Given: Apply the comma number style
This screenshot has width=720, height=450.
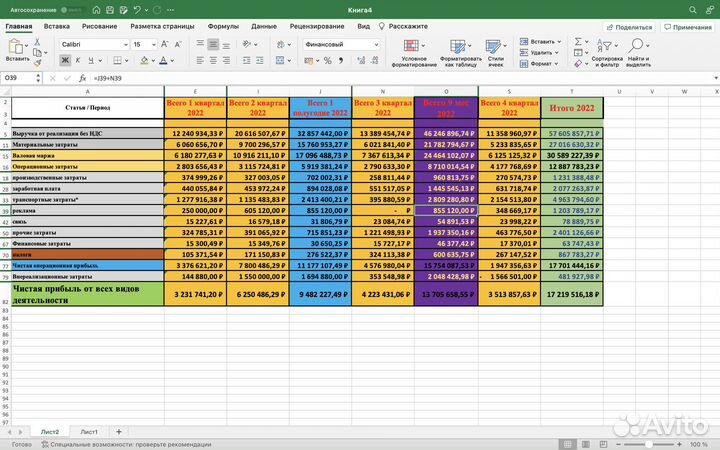Looking at the screenshot, I should 341,60.
